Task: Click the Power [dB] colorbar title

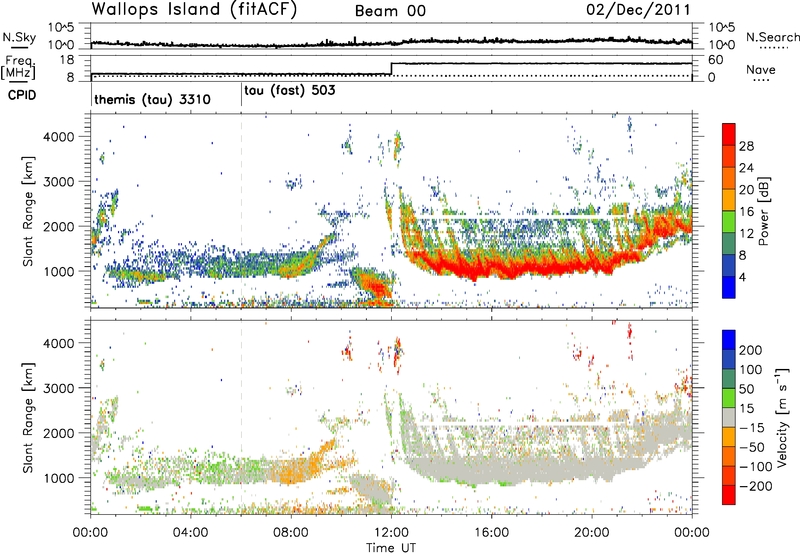Action: coord(763,211)
